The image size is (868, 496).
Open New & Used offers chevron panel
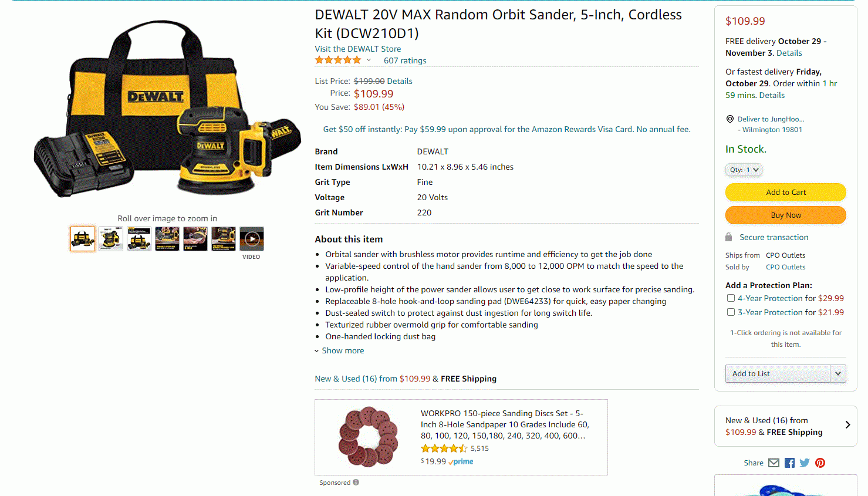pos(785,426)
